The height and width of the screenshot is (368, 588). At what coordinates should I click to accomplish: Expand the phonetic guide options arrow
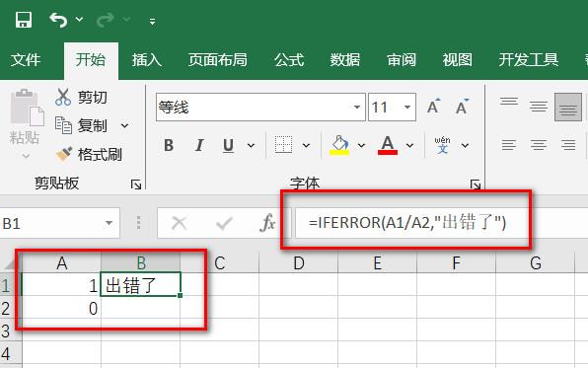465,145
